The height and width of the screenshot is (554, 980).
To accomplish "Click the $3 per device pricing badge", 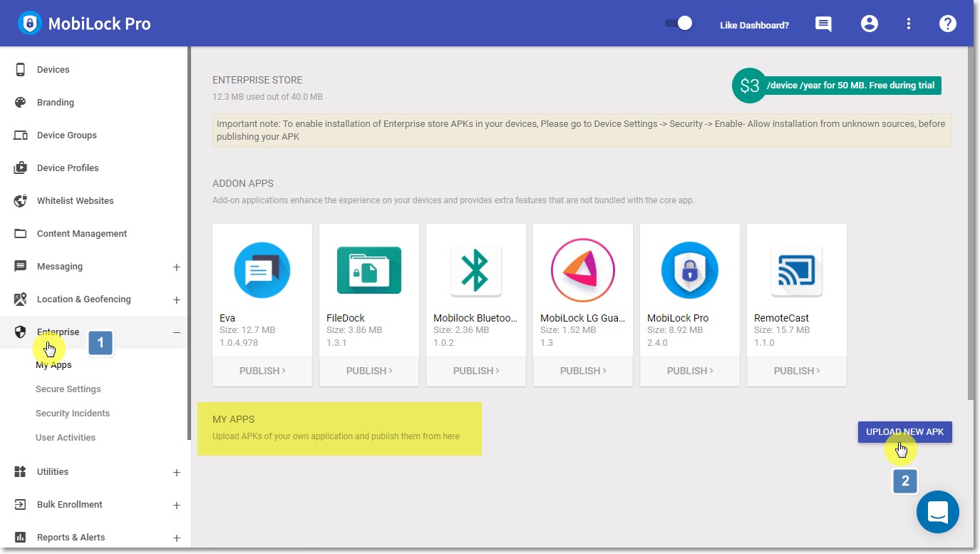I will point(837,86).
